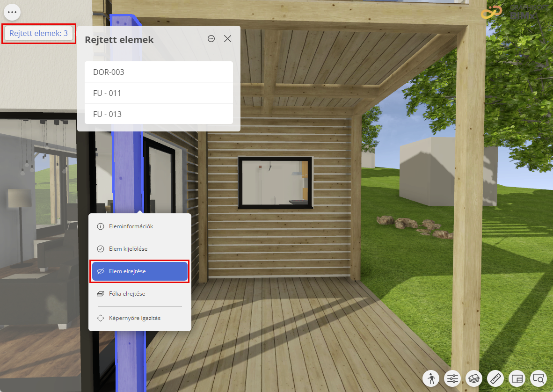This screenshot has width=553, height=392.
Task: Open the layers icon in bottom toolbar
Action: coord(474,378)
